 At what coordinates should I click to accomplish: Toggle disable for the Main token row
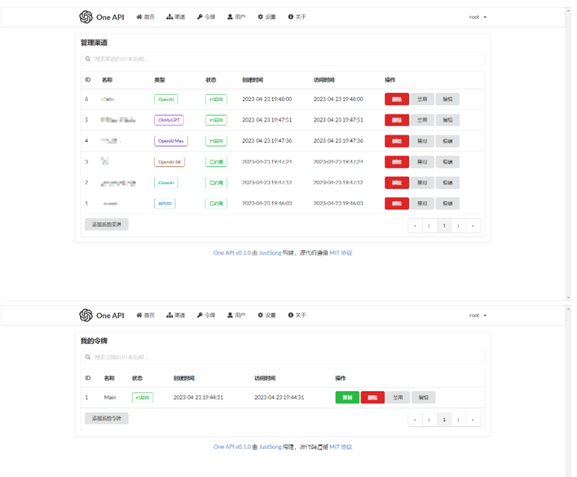point(398,398)
